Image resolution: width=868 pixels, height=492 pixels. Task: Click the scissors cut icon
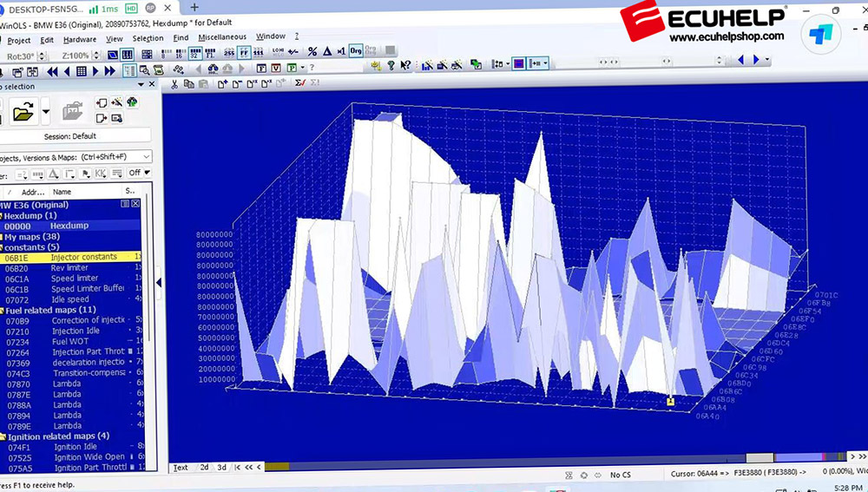[174, 84]
